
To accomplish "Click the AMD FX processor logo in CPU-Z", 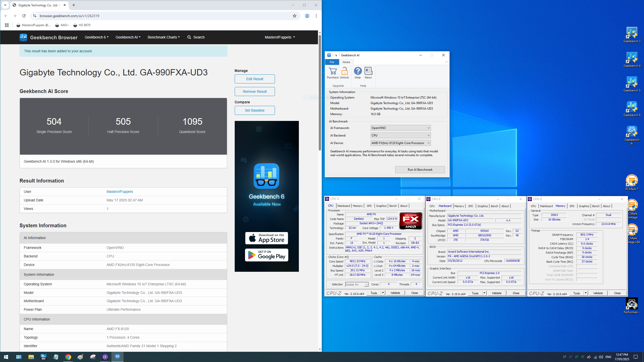I will point(411,221).
